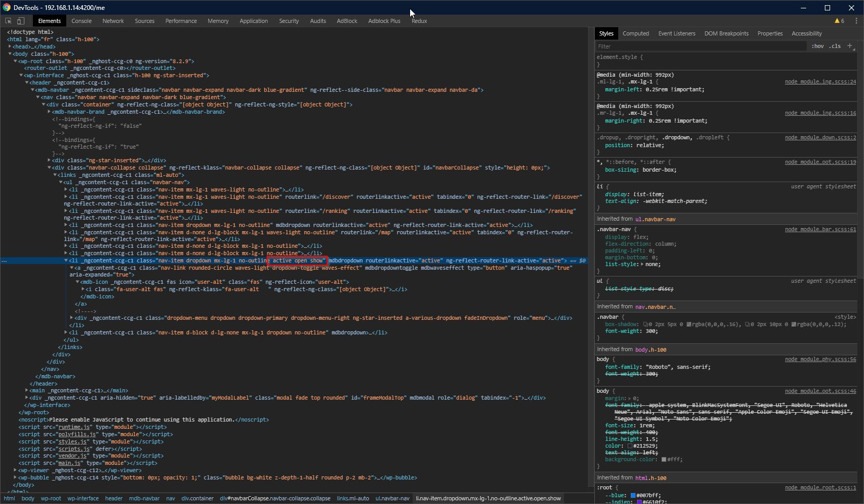Open the Event Listeners pane
Image resolution: width=864 pixels, height=504 pixels.
(x=677, y=33)
